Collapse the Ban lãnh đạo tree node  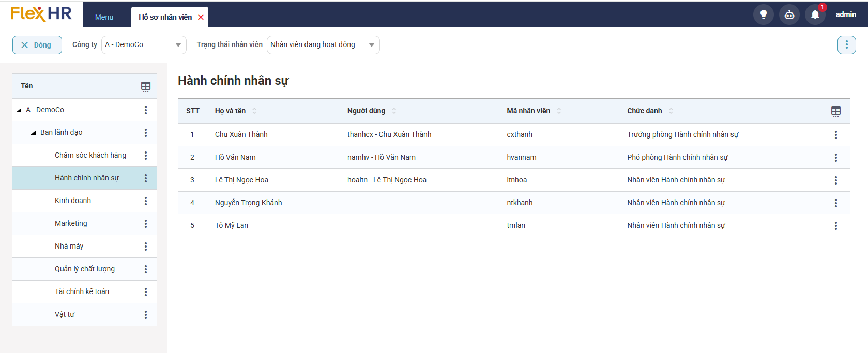34,133
